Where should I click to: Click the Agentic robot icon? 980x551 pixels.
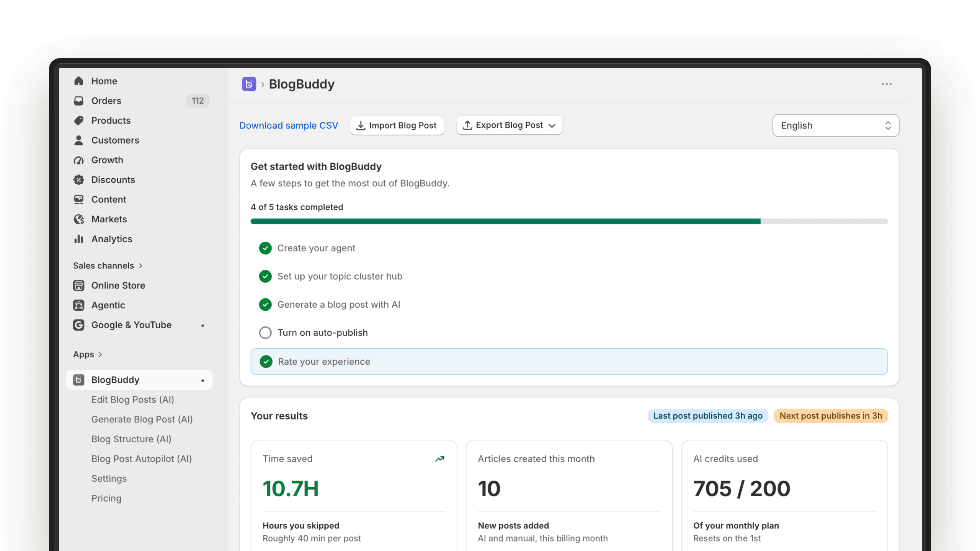(x=78, y=305)
